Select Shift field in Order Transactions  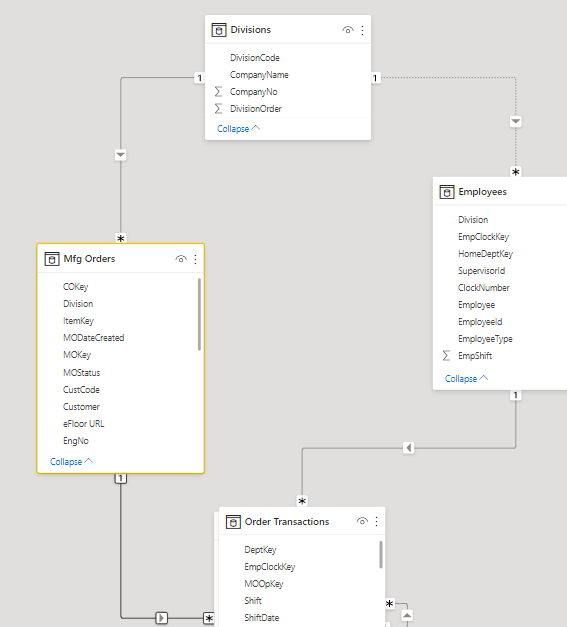tap(253, 601)
